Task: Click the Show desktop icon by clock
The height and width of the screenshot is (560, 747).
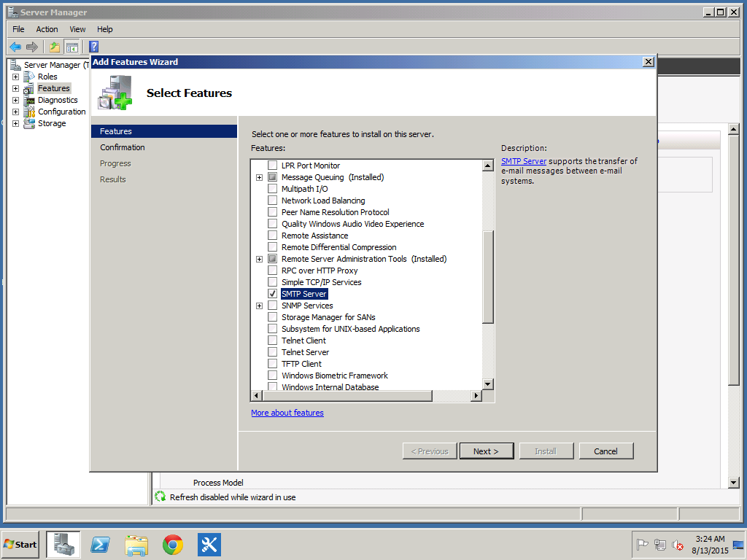Action: pos(740,544)
